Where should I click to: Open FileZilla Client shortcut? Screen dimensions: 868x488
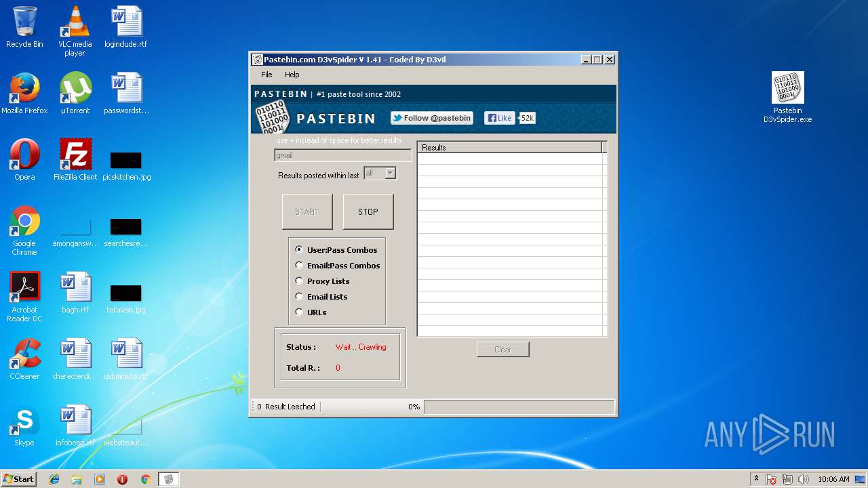(x=75, y=160)
